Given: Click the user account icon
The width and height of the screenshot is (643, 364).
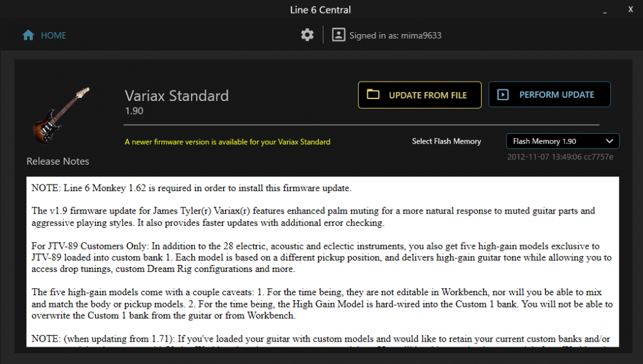Looking at the screenshot, I should 338,35.
